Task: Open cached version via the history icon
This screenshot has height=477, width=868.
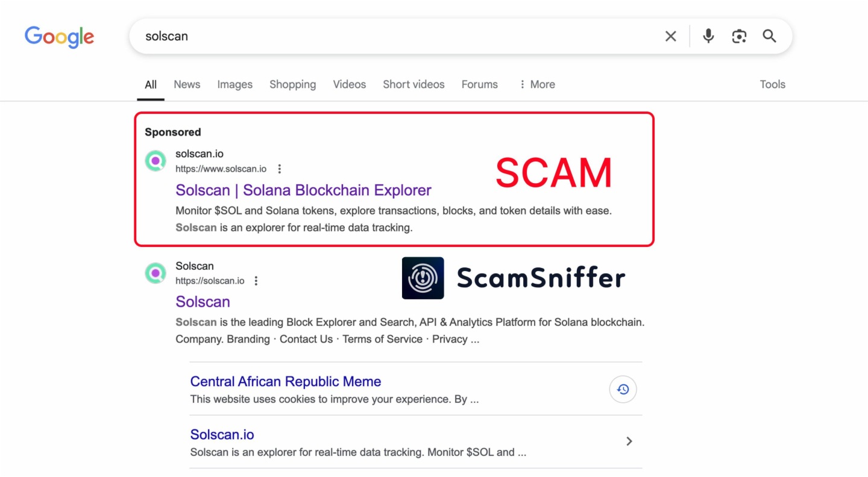Action: [623, 389]
